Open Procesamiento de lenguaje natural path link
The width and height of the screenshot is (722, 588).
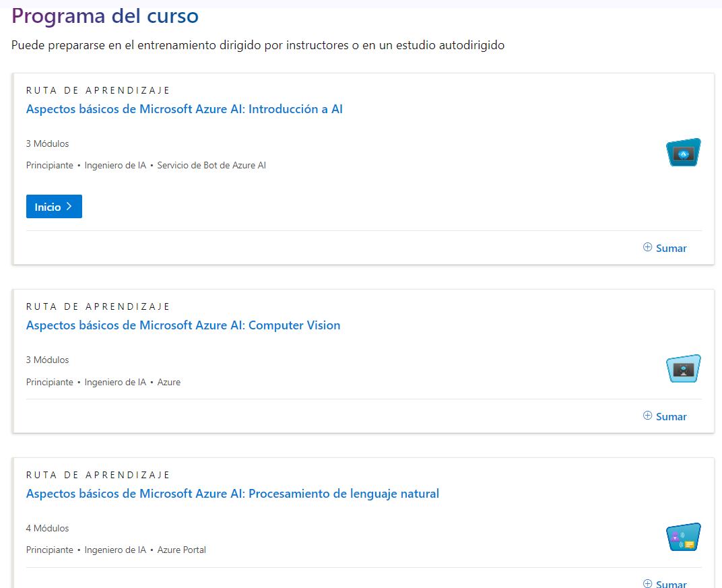pos(232,494)
